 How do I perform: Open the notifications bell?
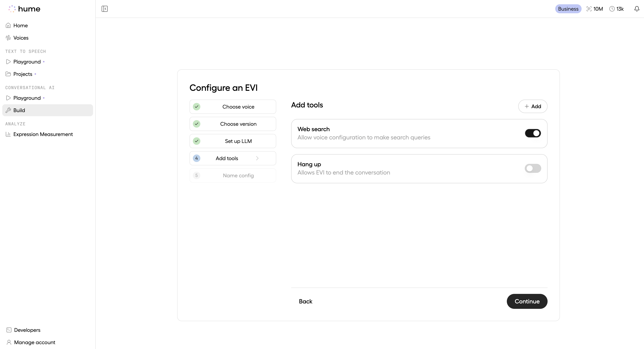(x=637, y=8)
